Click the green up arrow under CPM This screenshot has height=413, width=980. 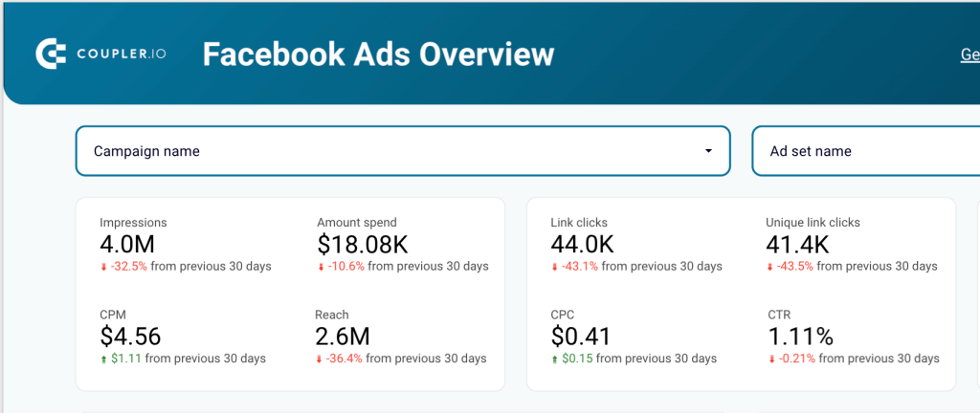104,359
